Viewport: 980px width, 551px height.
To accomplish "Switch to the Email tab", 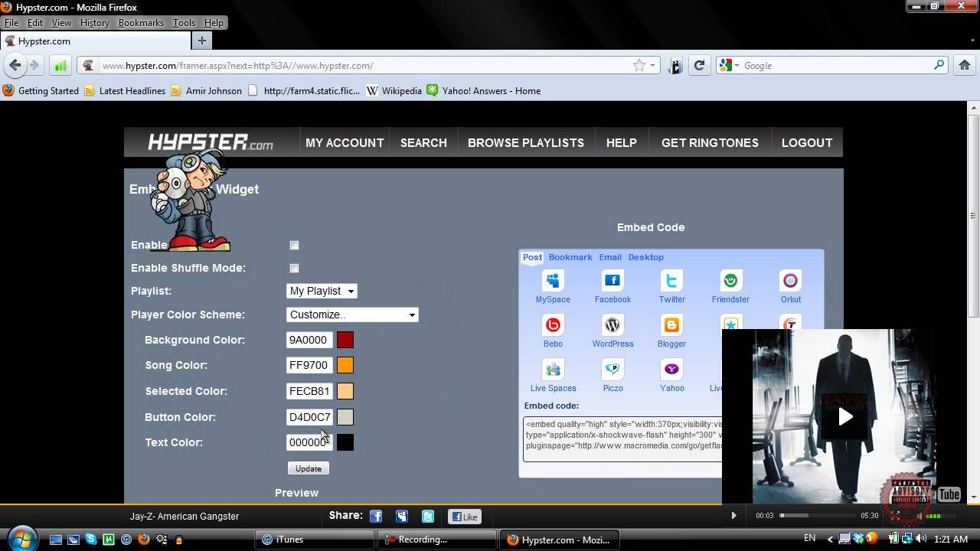I will pyautogui.click(x=610, y=257).
